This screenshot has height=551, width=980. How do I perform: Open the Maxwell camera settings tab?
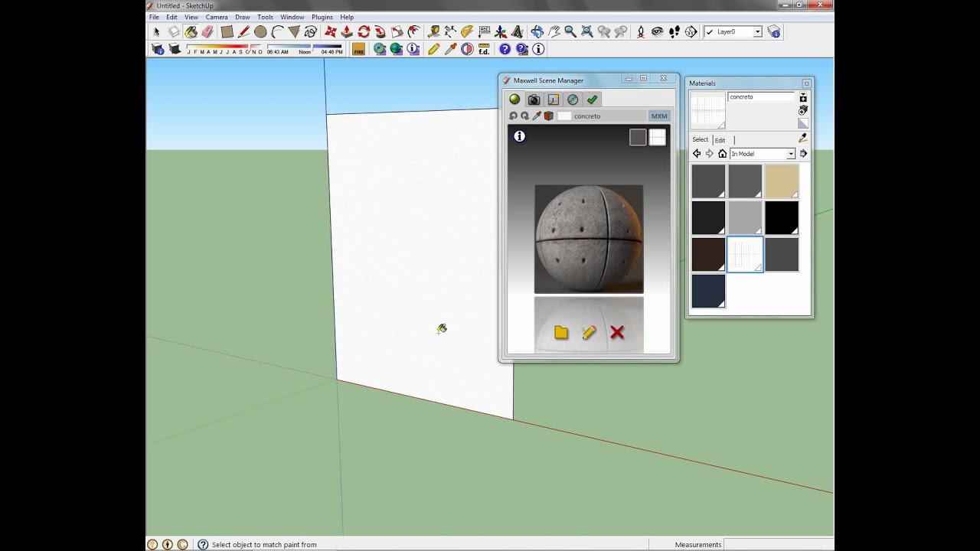coord(534,99)
